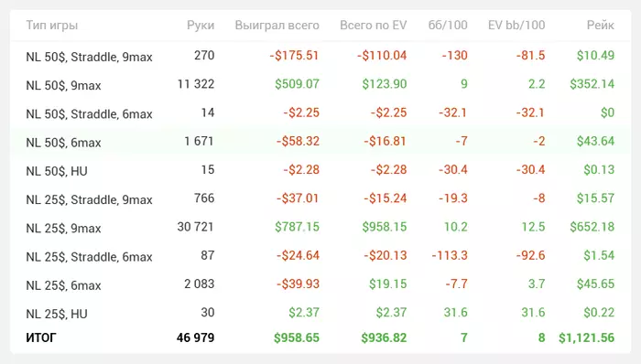Viewport: 641px width, 364px height.
Task: Click the EV bb/100 column header
Action: pyautogui.click(x=516, y=26)
